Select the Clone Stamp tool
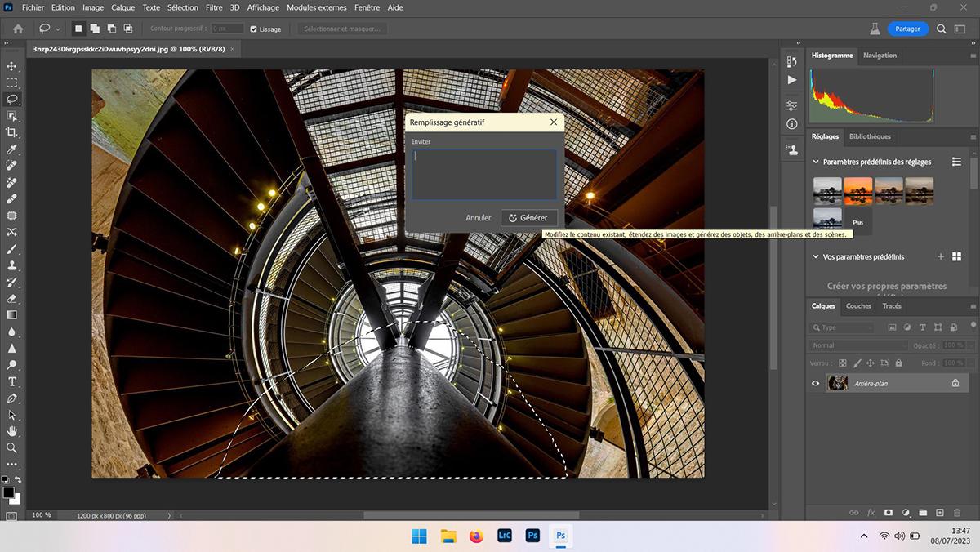The width and height of the screenshot is (980, 552). click(11, 265)
